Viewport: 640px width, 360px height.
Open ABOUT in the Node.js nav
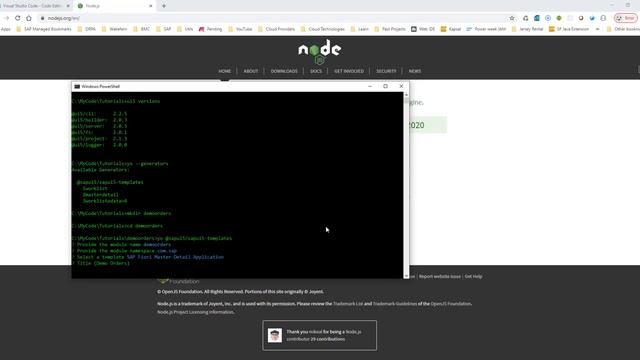[x=251, y=71]
